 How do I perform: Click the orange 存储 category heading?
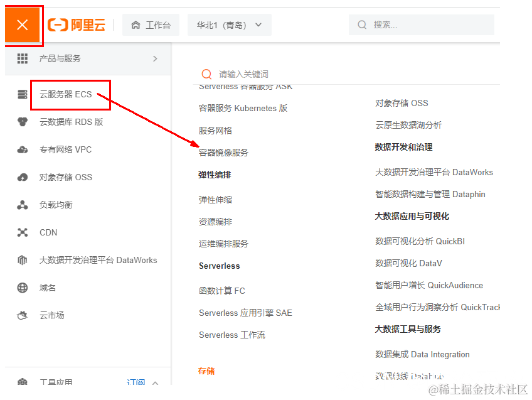coord(206,371)
